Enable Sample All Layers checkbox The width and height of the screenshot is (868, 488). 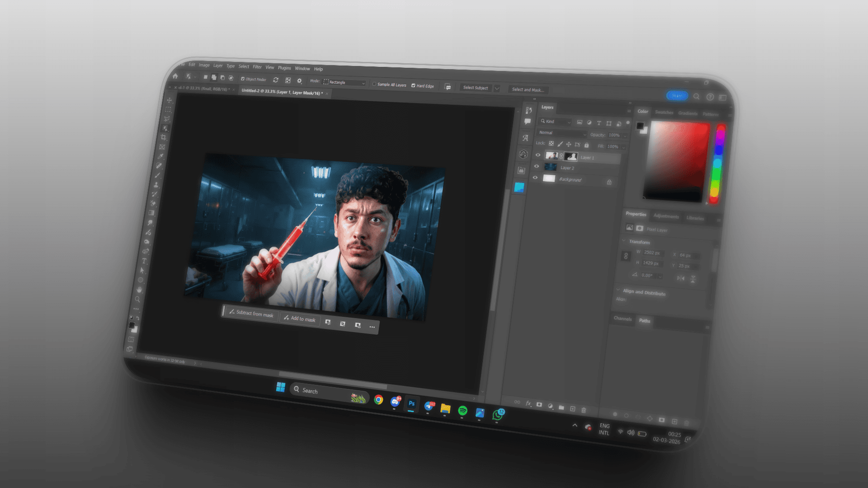pyautogui.click(x=374, y=84)
